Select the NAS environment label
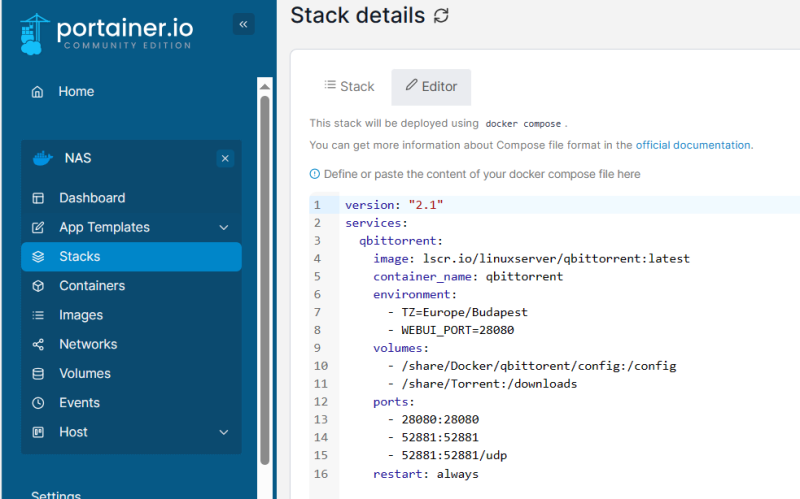Viewport: 800px width, 499px height. coord(78,158)
